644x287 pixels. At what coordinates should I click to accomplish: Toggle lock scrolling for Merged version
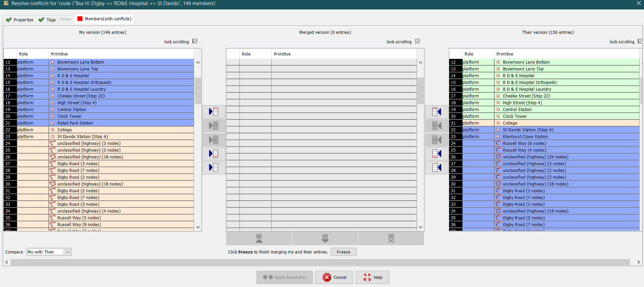(417, 41)
